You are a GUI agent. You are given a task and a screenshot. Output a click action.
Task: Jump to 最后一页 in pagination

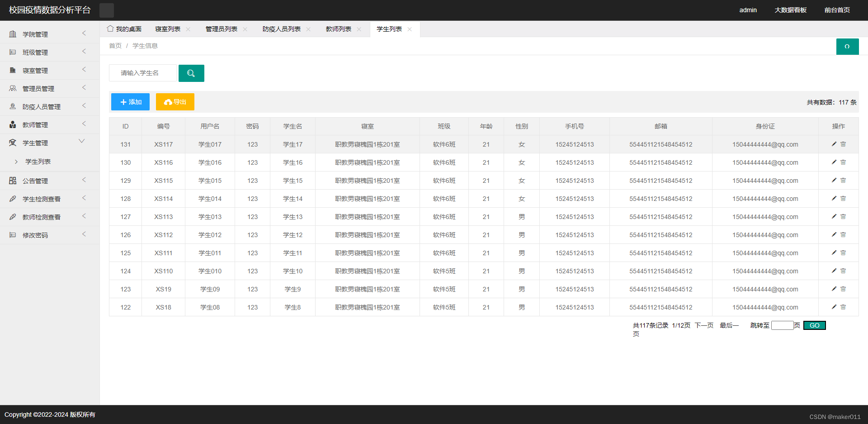point(729,325)
